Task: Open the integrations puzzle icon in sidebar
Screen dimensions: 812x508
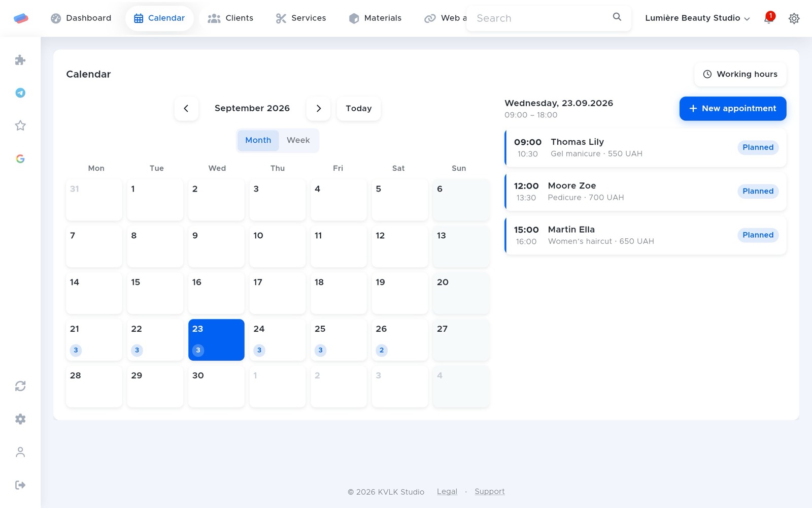Action: pyautogui.click(x=20, y=60)
